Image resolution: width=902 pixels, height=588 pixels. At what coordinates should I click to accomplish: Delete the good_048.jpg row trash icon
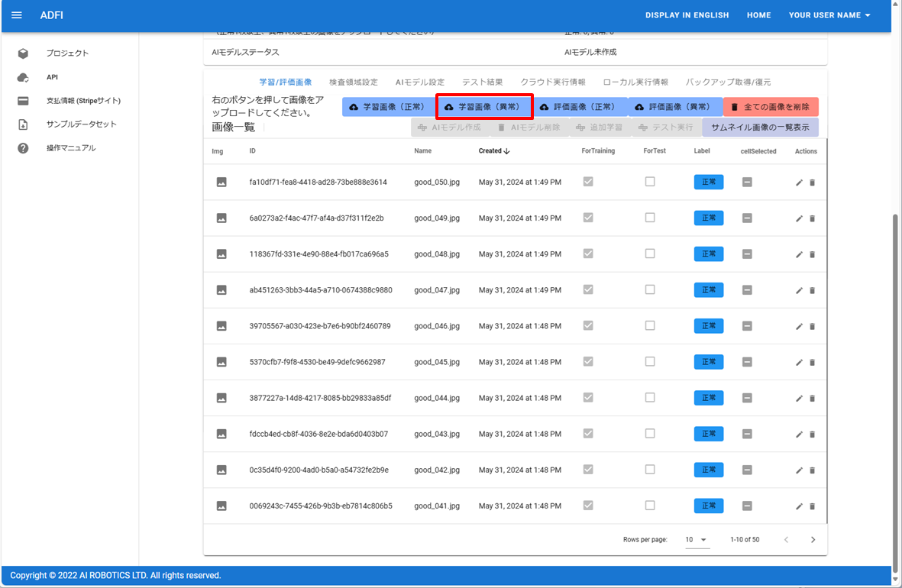tap(813, 254)
